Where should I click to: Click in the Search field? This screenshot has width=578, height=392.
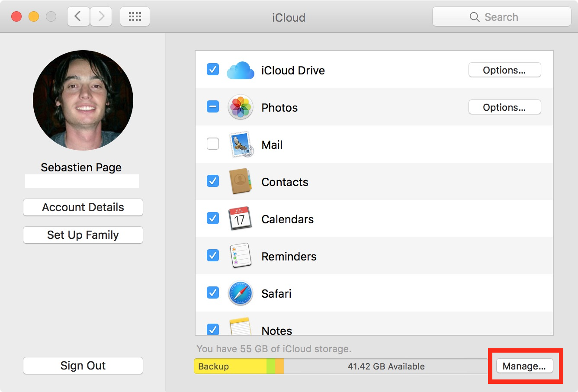point(502,17)
